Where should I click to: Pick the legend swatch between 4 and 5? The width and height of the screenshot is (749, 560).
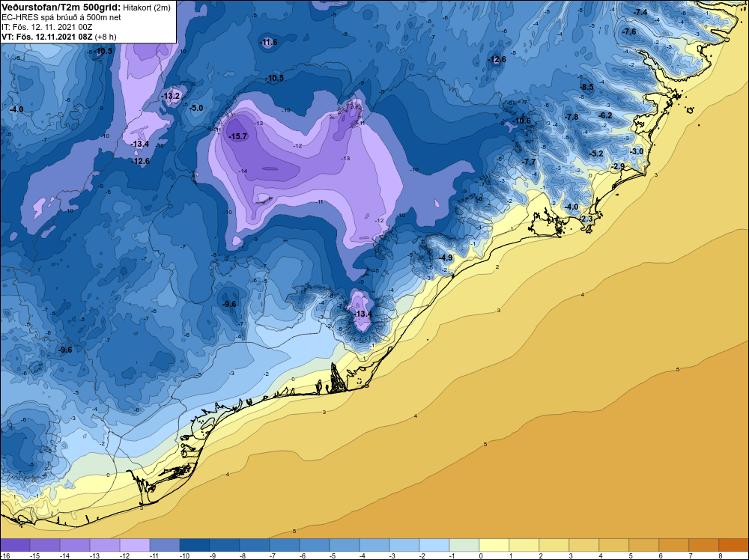614,545
